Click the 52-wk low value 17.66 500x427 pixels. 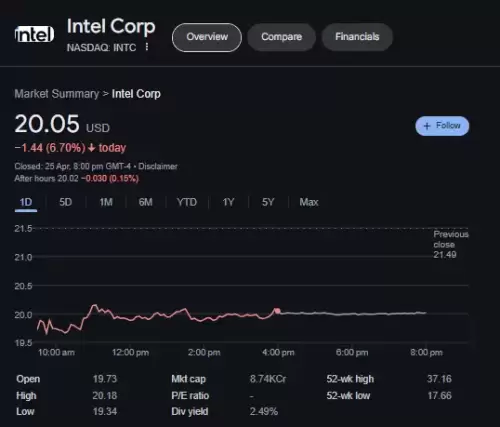439,396
